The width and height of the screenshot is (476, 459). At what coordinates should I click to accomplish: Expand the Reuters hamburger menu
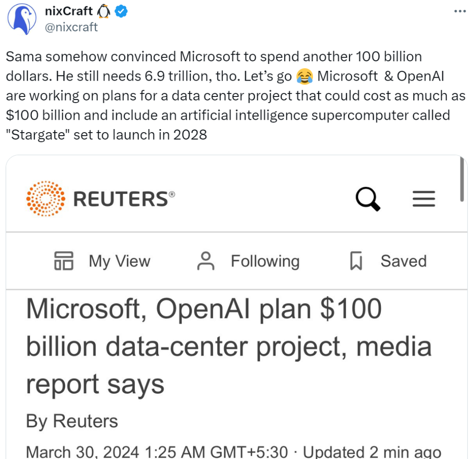424,199
